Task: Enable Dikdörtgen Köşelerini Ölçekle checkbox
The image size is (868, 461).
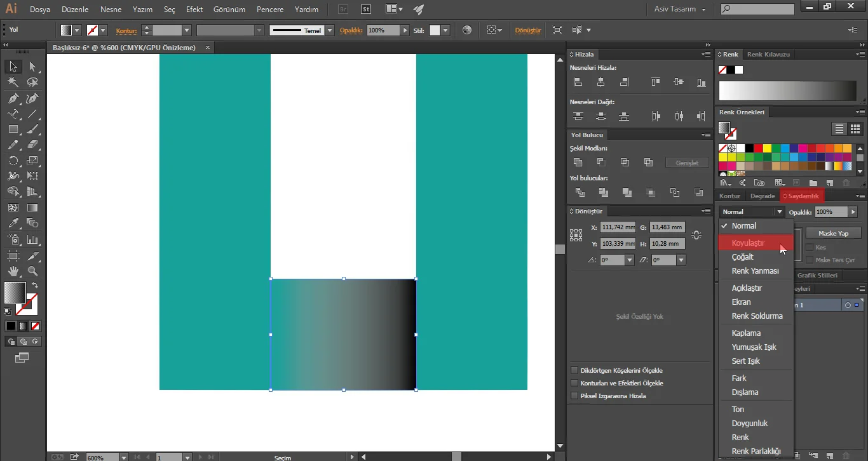Action: [x=574, y=370]
